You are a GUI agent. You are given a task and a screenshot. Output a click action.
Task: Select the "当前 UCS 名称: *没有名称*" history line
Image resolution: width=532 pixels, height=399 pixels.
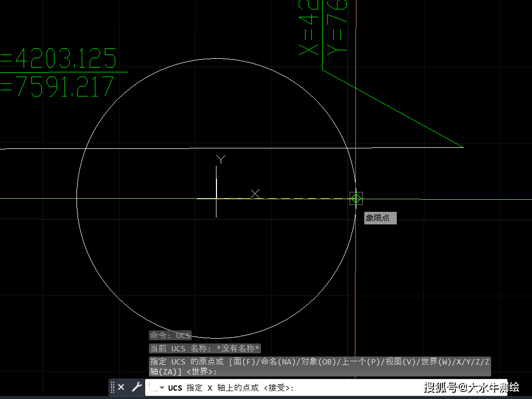(x=204, y=349)
